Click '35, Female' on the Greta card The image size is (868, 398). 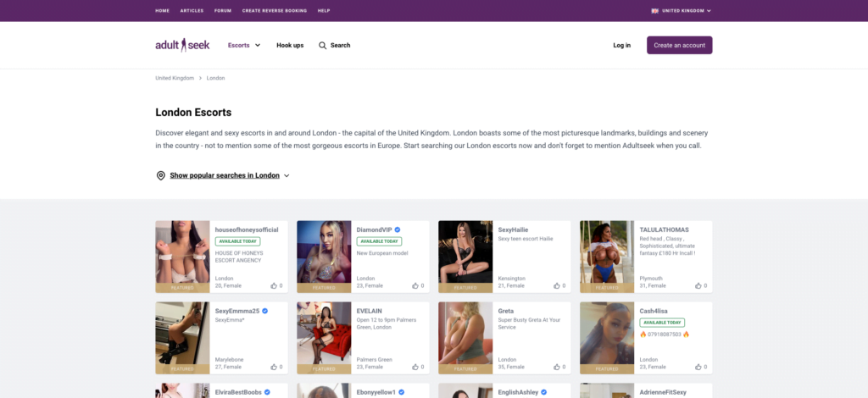(x=511, y=367)
